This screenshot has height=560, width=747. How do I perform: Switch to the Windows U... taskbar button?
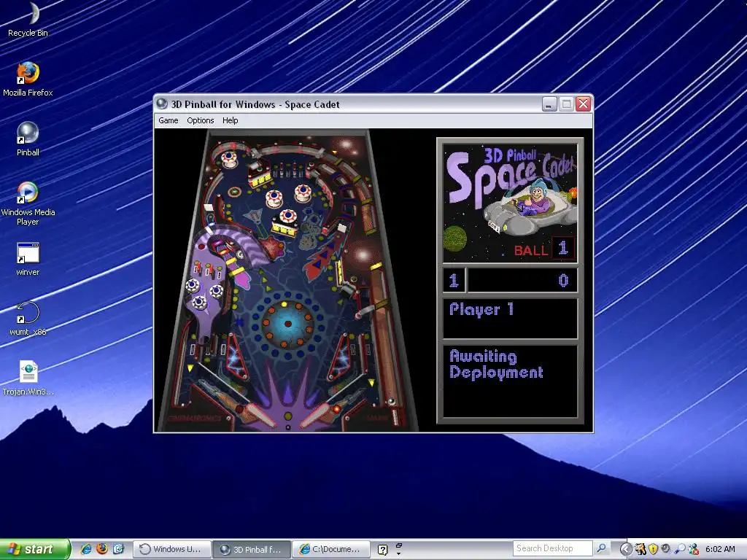(171, 549)
